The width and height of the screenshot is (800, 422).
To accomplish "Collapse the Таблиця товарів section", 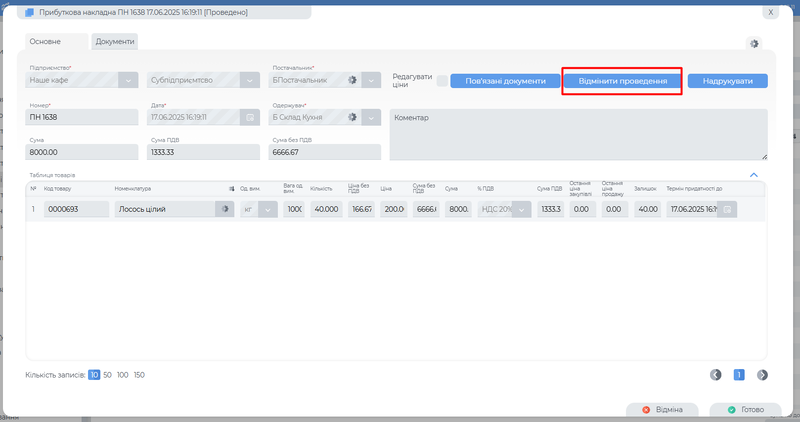I will pos(754,174).
